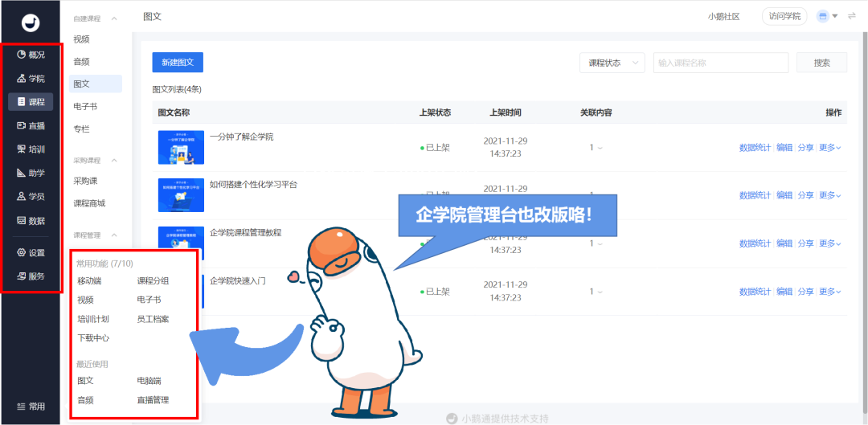This screenshot has width=868, height=425.
Task: Open thumbnail of 如何搭建个性化学习平台
Action: coord(181,194)
